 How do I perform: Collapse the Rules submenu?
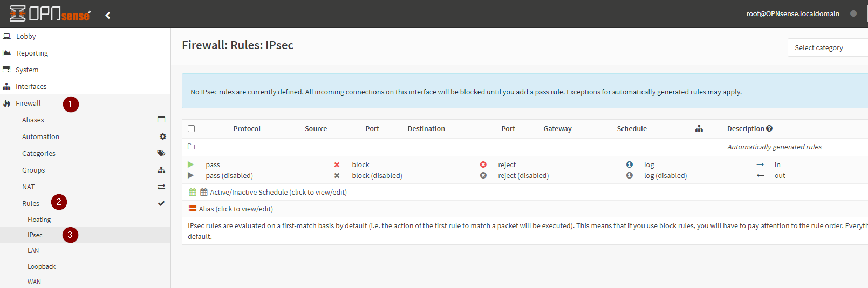pos(31,203)
